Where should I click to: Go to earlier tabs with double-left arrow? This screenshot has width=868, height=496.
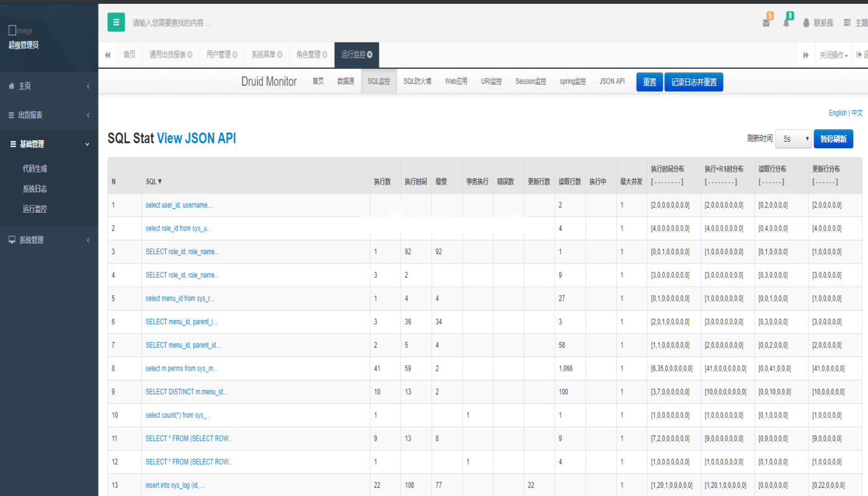pyautogui.click(x=107, y=55)
